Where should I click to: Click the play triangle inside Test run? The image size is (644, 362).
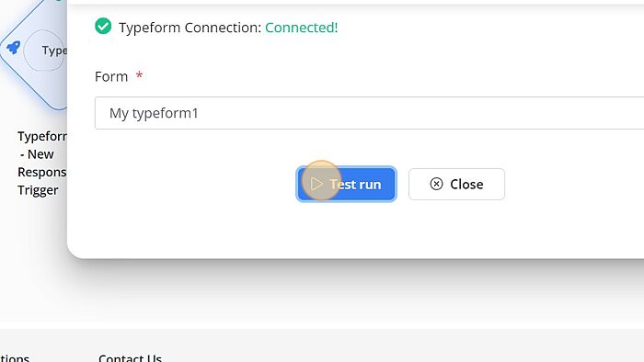coord(316,184)
